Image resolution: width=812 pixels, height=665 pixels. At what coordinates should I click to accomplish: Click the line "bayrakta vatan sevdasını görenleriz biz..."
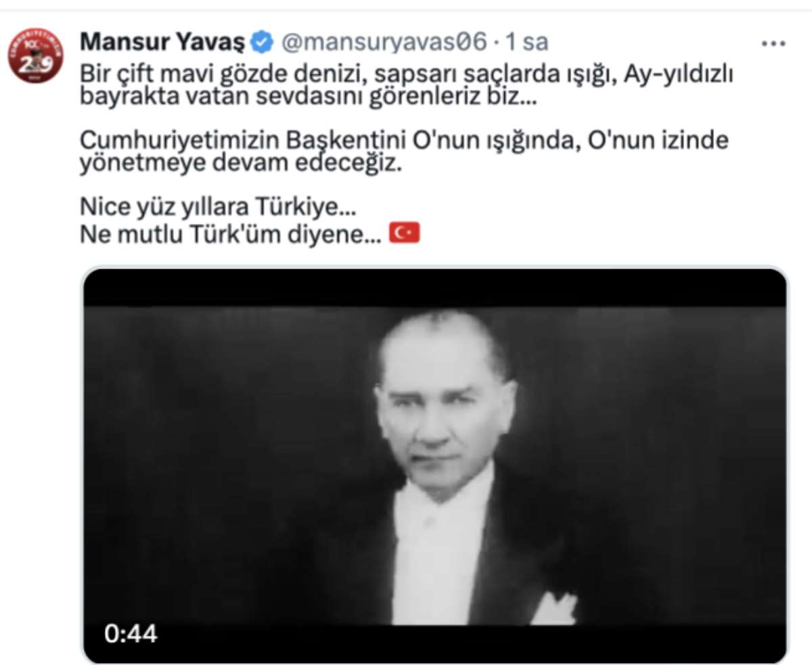[x=308, y=97]
